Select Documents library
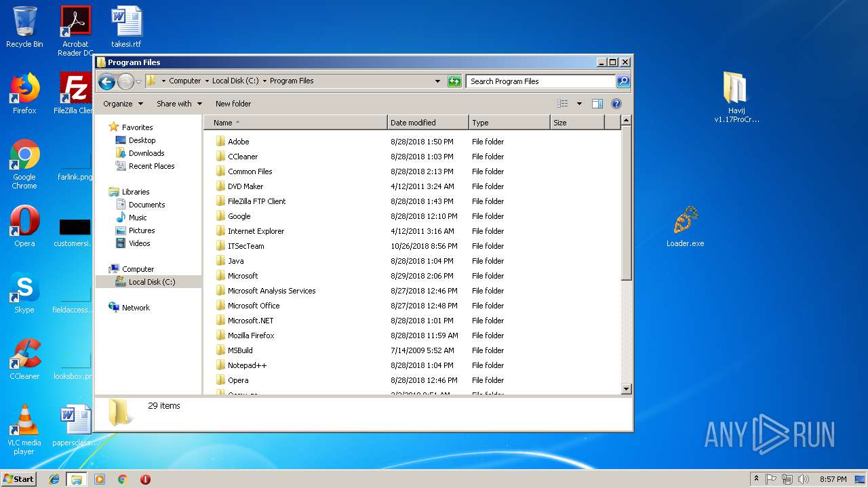 (146, 205)
